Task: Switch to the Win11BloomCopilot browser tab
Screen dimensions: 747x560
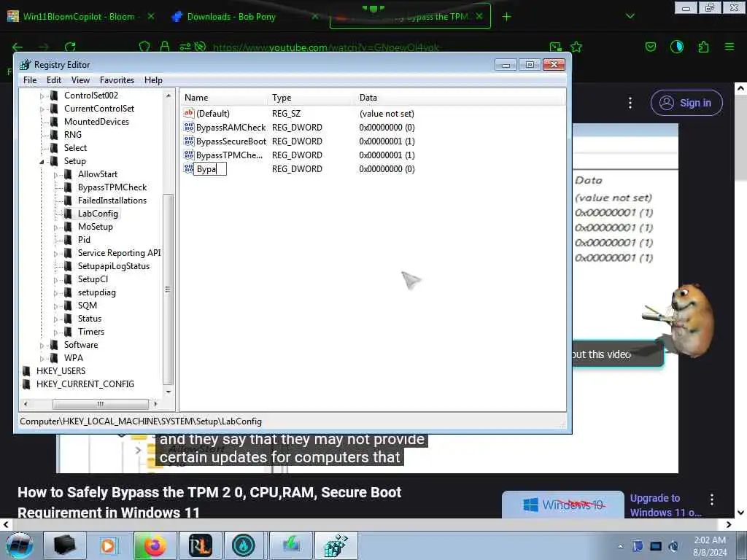Action: point(79,17)
